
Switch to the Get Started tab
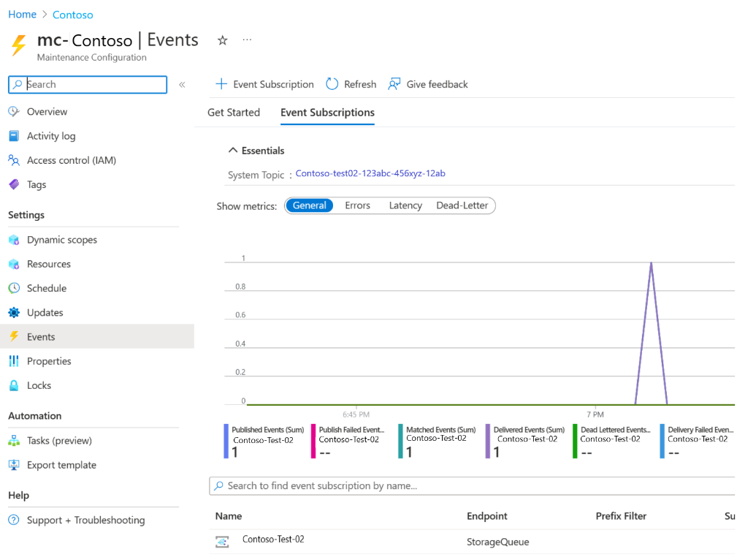[x=234, y=113]
